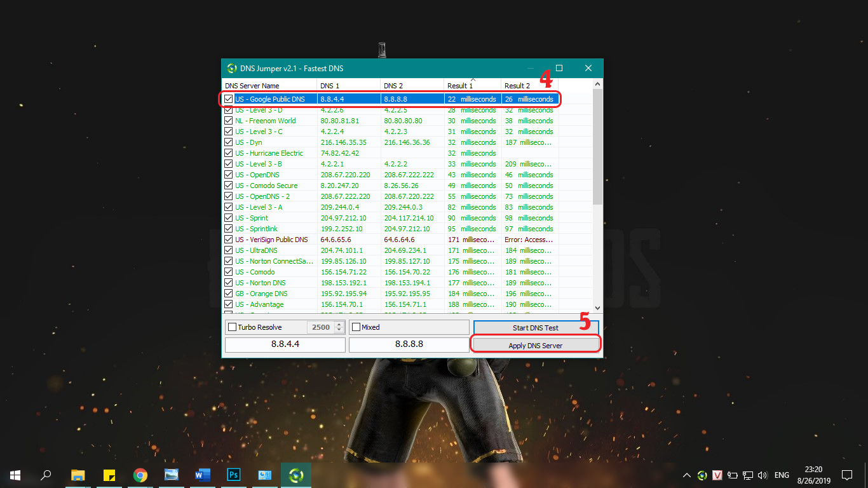868x488 pixels.
Task: Increase Turbo Resolve value with up arrow
Action: pos(339,325)
